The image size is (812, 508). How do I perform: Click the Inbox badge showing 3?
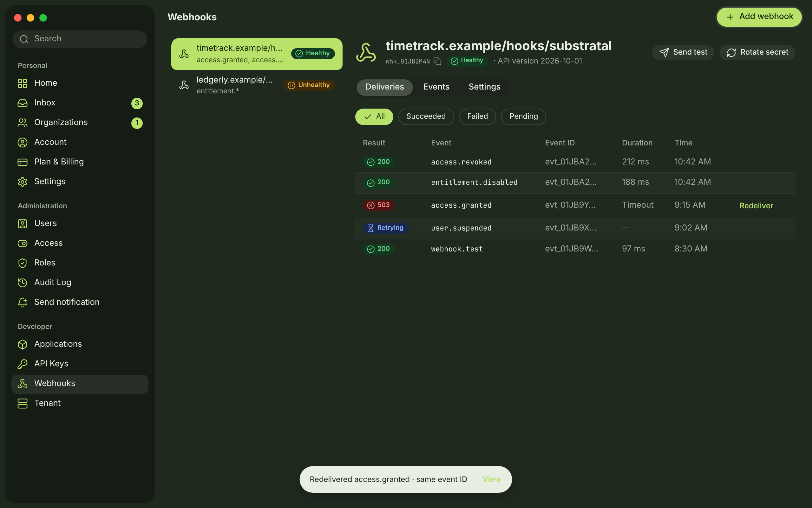[137, 103]
